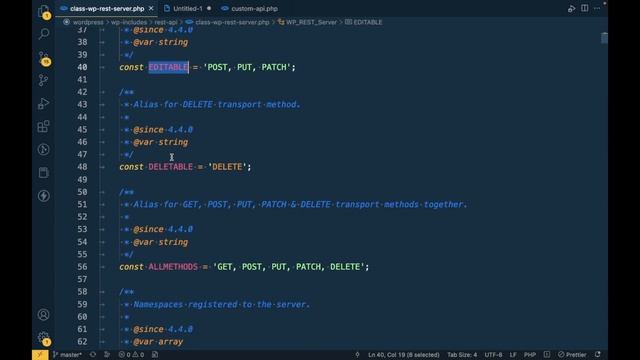Close the class-wp-rest-server.php tab

(x=151, y=8)
